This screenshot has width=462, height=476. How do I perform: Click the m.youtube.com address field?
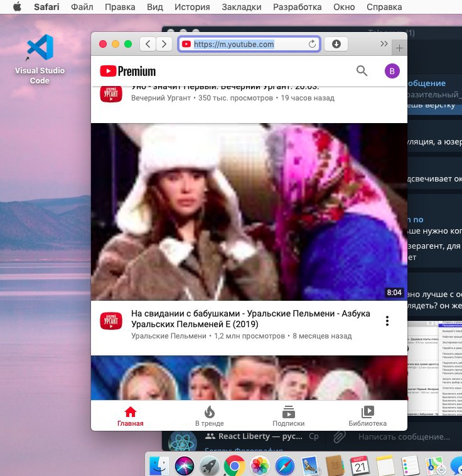click(x=249, y=45)
